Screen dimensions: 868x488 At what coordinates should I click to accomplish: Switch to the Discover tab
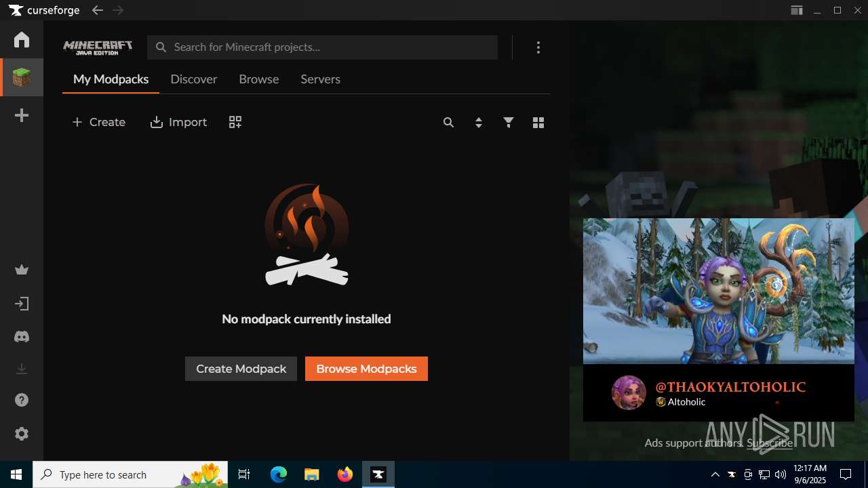[x=194, y=79]
